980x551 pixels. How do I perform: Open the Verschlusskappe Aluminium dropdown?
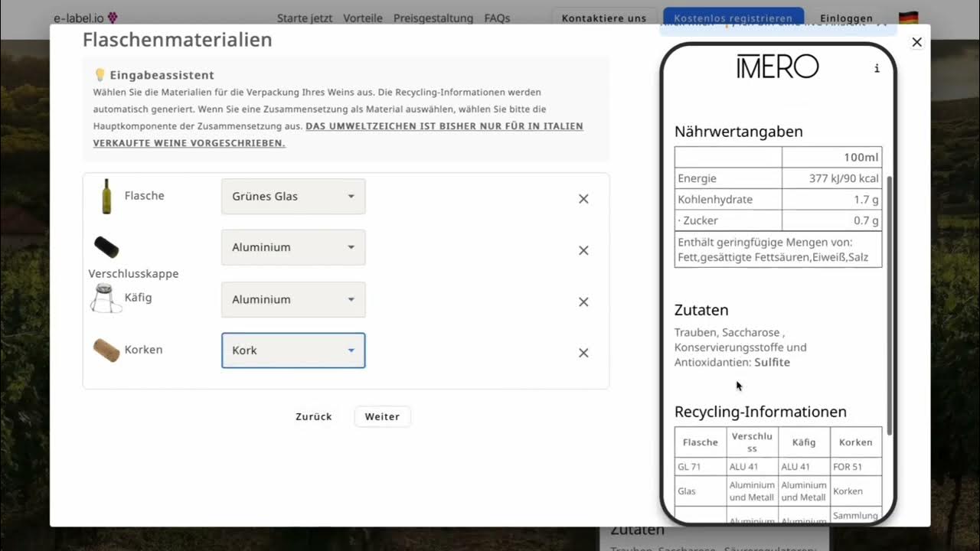[293, 247]
